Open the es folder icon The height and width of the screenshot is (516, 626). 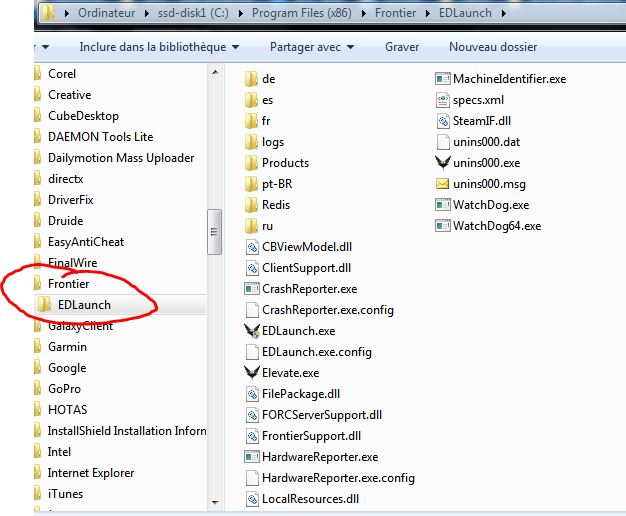[251, 100]
